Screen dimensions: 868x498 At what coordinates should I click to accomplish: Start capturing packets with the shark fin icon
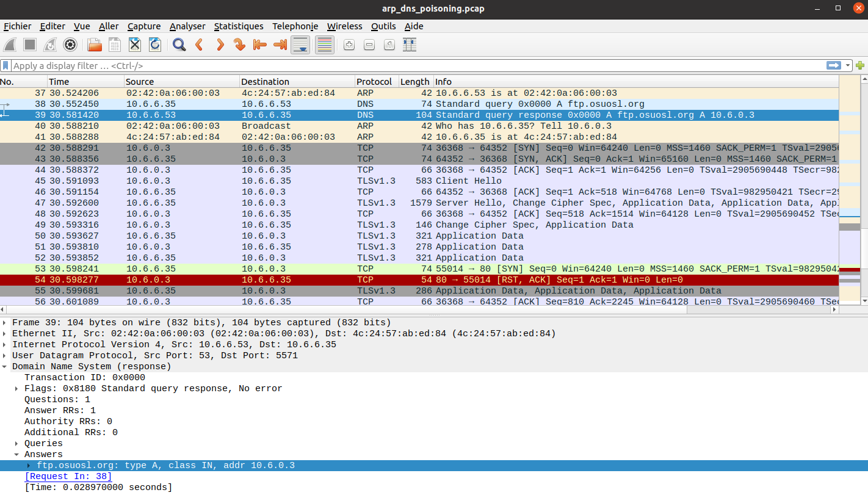click(x=10, y=45)
